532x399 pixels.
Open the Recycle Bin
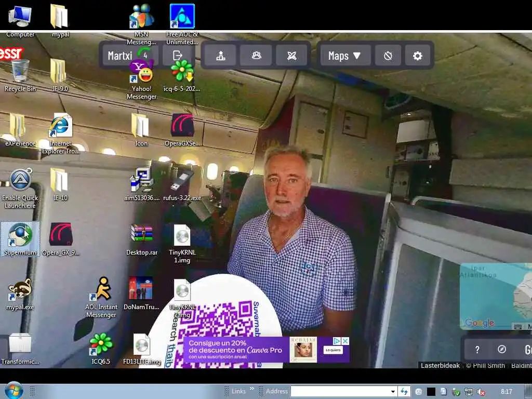20,75
